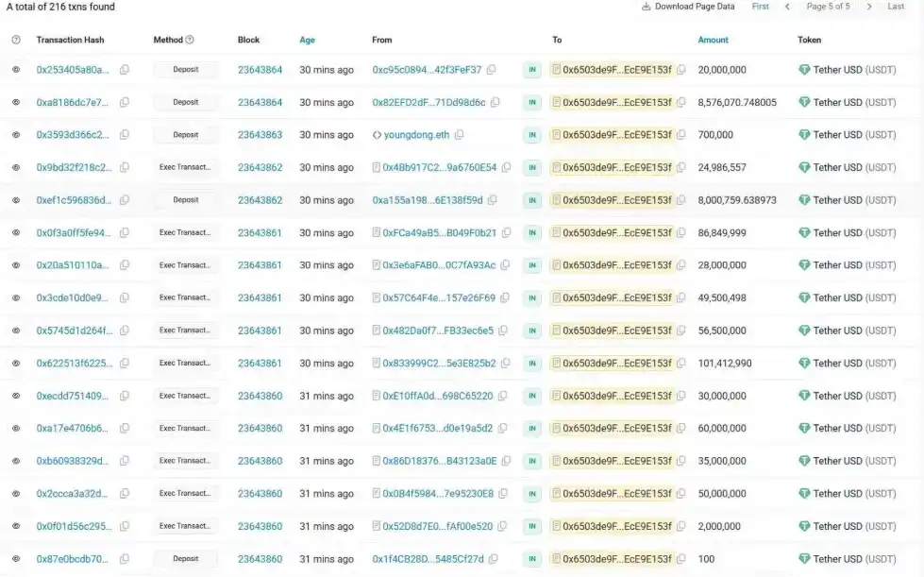The image size is (924, 577).
Task: Toggle eye icon for transaction 0x3593d366c2
Action: pyautogui.click(x=16, y=135)
